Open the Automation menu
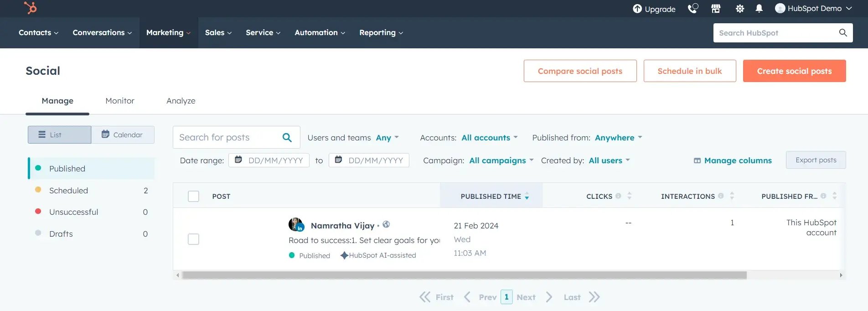Screen dimensions: 868x311 point(320,33)
